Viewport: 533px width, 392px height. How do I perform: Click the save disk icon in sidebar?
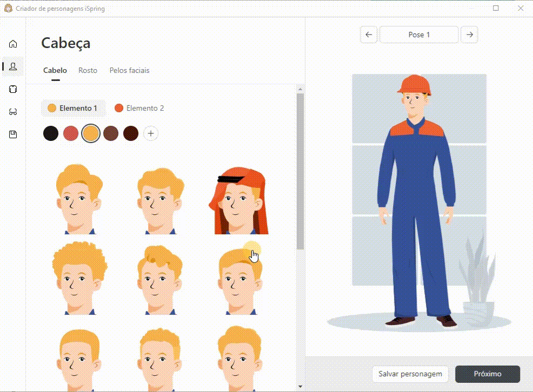[13, 134]
